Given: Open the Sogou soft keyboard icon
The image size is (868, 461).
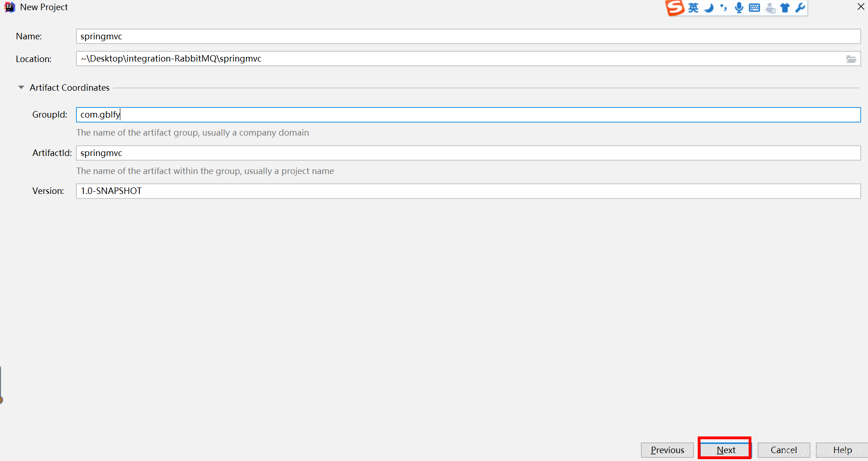Looking at the screenshot, I should (754, 8).
